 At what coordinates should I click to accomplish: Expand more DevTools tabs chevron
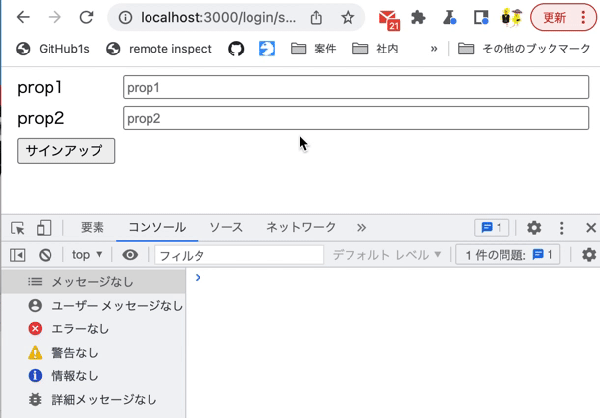[x=361, y=228]
